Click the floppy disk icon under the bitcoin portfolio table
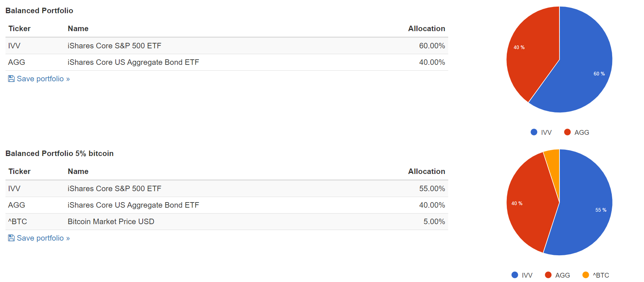Image resolution: width=644 pixels, height=282 pixels. coord(11,238)
